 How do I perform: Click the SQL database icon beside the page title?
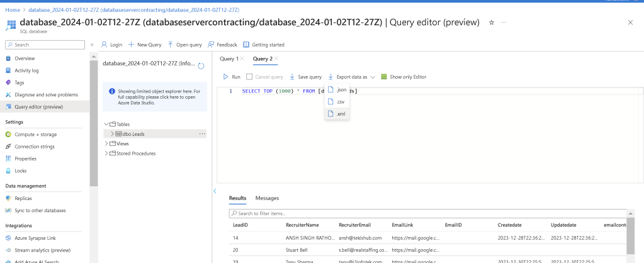click(11, 25)
